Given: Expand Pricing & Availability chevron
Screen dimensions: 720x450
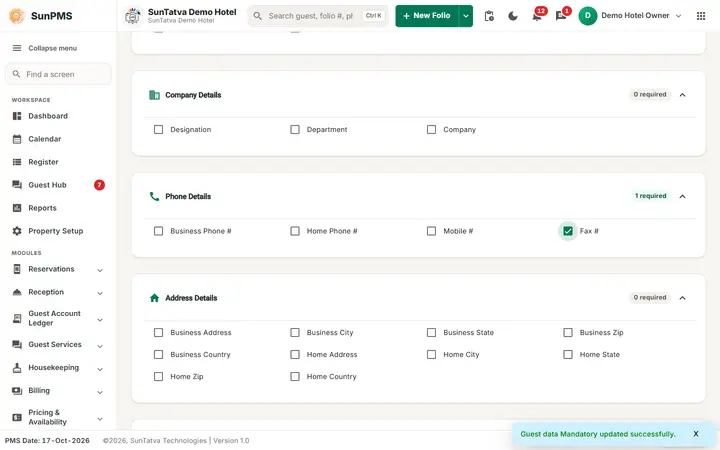Looking at the screenshot, I should click(x=100, y=419).
